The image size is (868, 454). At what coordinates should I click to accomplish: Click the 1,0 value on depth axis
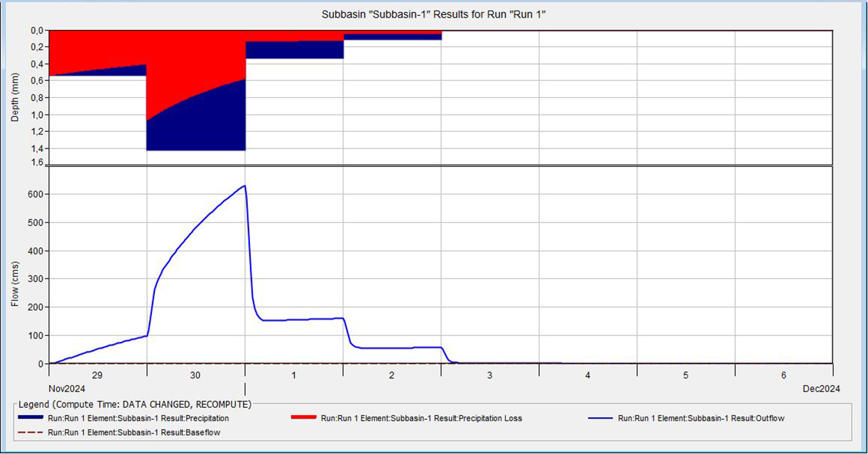[38, 115]
